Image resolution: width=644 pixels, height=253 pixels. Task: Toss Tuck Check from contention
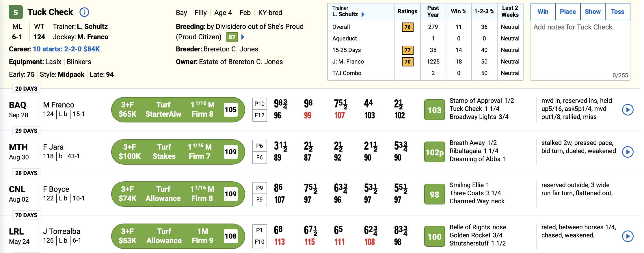(x=617, y=12)
